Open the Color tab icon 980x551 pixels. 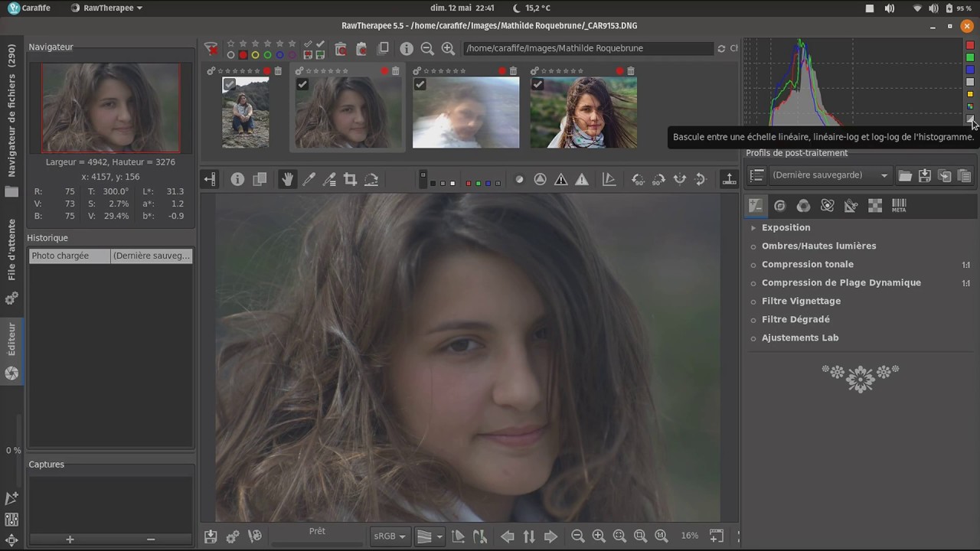[x=803, y=205]
